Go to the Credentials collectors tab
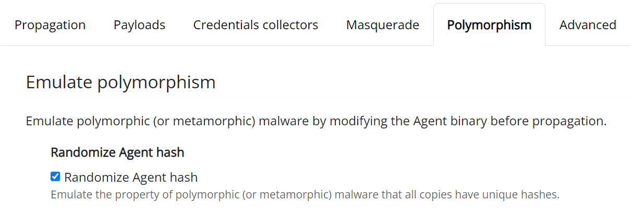644x212 pixels. pos(256,25)
